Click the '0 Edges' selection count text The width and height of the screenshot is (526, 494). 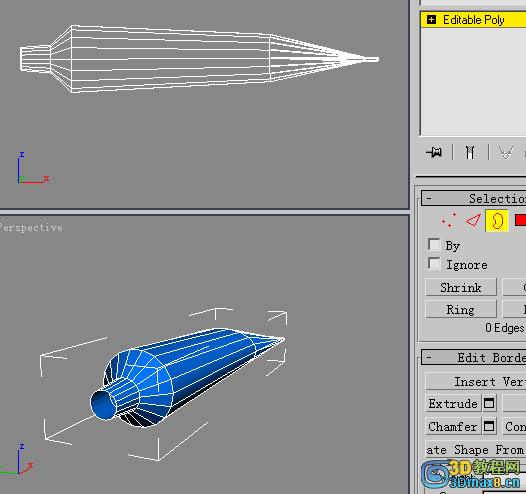[504, 328]
